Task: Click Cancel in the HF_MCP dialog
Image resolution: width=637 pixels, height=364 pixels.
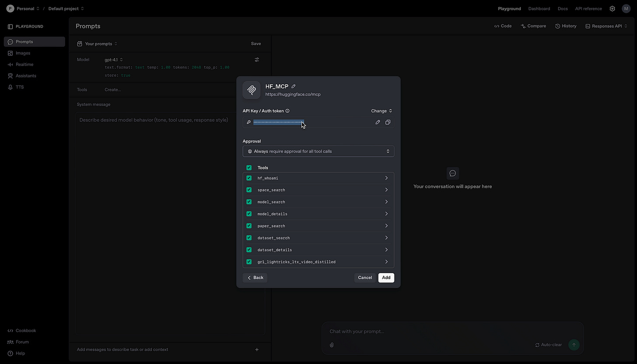Action: click(365, 278)
